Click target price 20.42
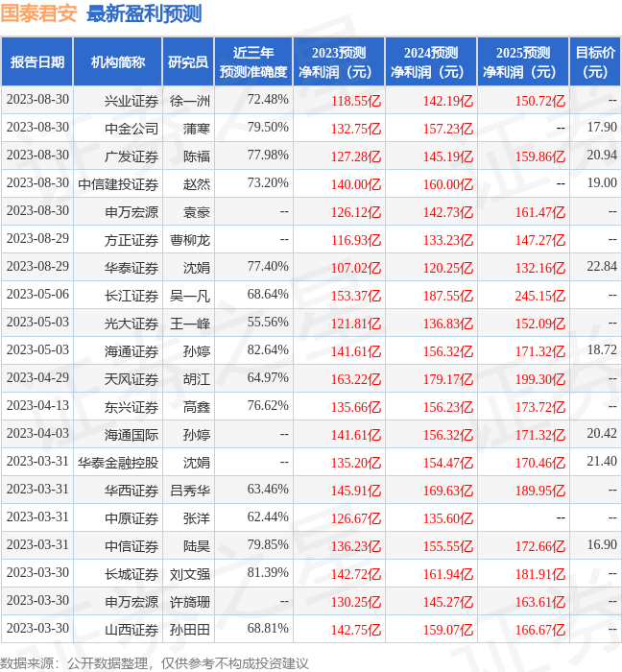622x672 pixels. coord(602,434)
